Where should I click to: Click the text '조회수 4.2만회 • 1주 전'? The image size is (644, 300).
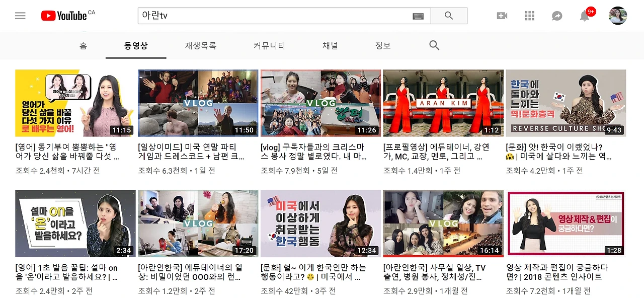coord(544,171)
